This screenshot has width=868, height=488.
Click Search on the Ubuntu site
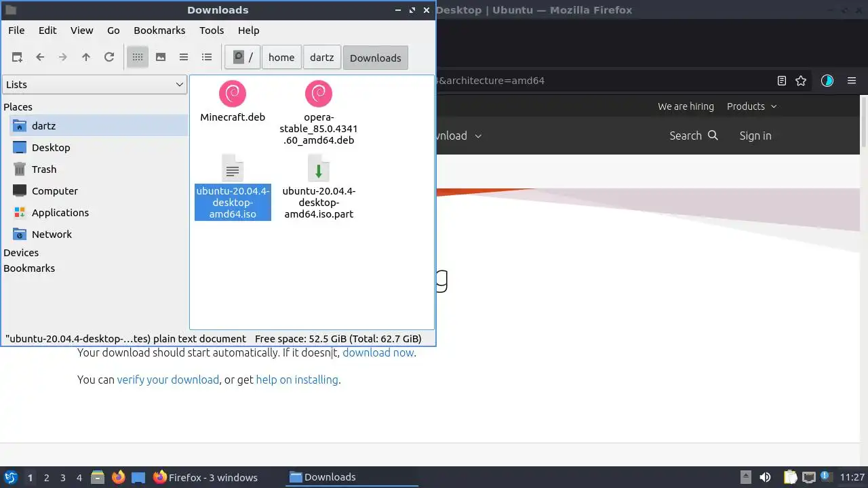(693, 136)
